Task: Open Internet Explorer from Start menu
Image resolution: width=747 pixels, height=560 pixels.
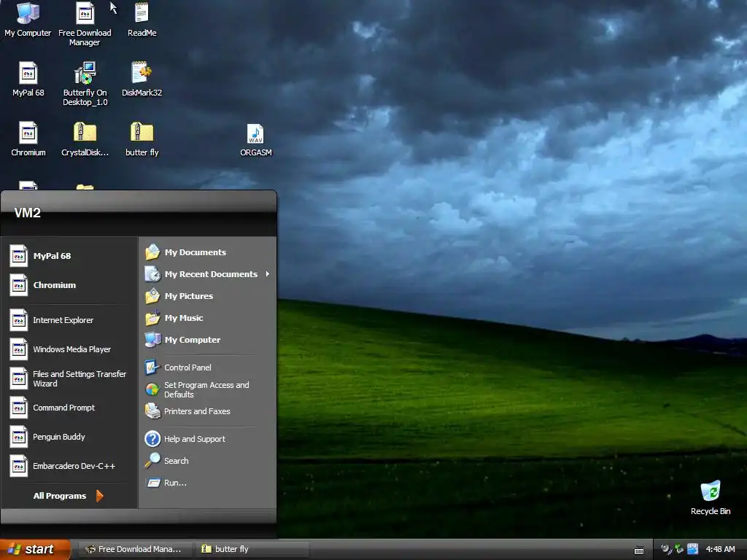Action: [x=69, y=320]
